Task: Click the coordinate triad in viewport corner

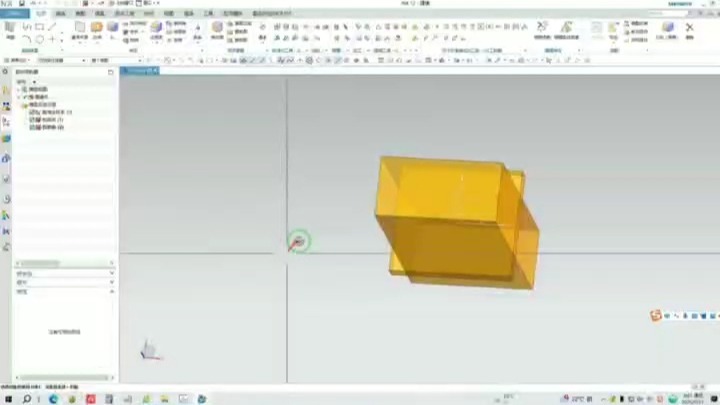Action: point(150,351)
